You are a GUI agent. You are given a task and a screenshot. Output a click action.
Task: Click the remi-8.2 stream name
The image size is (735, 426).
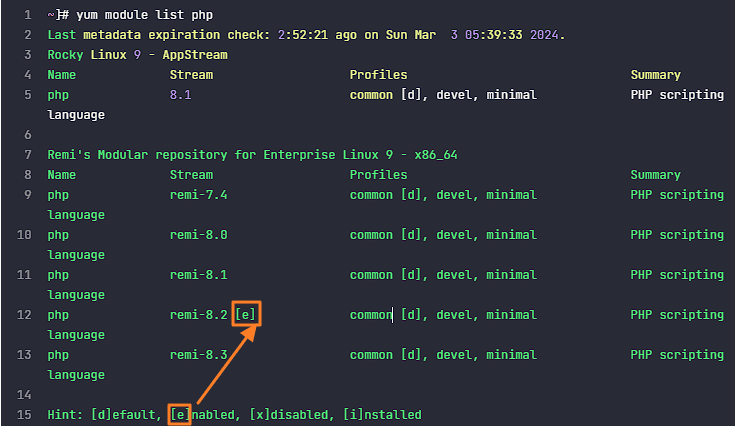point(198,315)
